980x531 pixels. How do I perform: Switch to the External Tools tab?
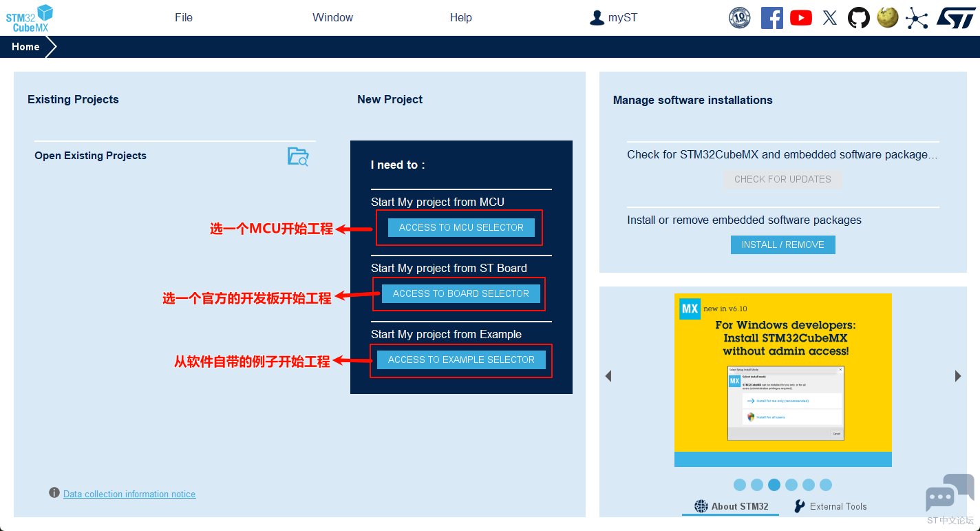click(x=830, y=506)
